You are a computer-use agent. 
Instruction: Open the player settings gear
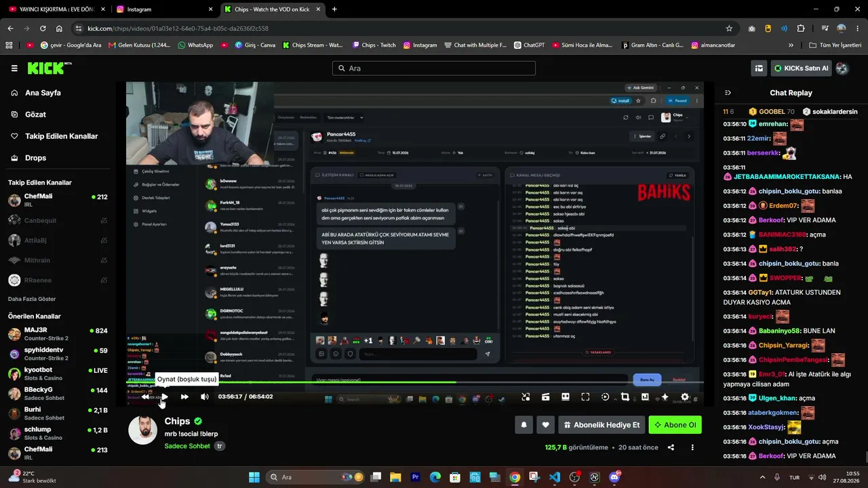point(685,396)
